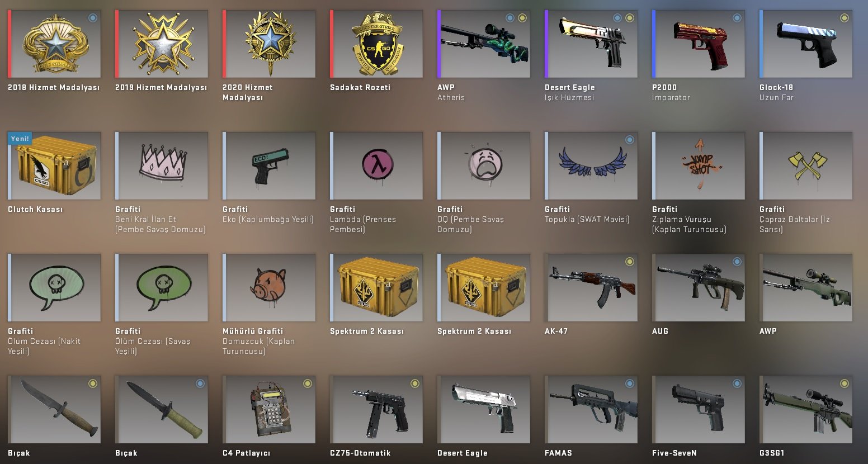Select the AWP Atheris sniper skin

[x=484, y=44]
